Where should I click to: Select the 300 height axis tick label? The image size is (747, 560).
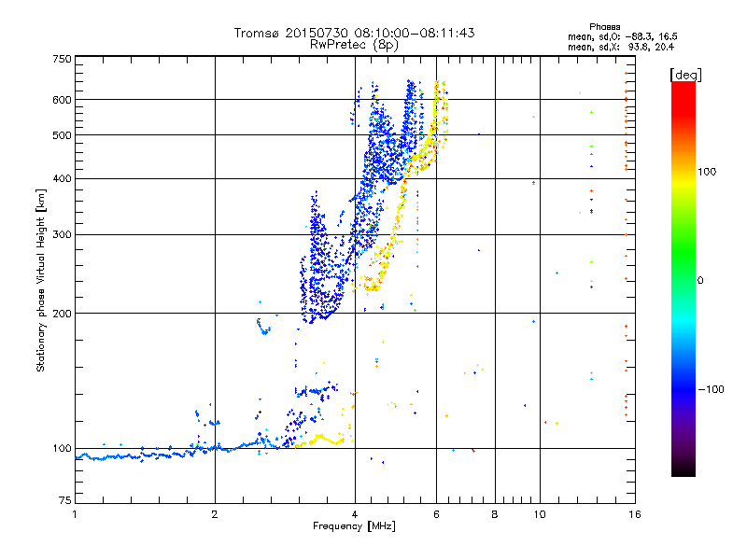[62, 235]
